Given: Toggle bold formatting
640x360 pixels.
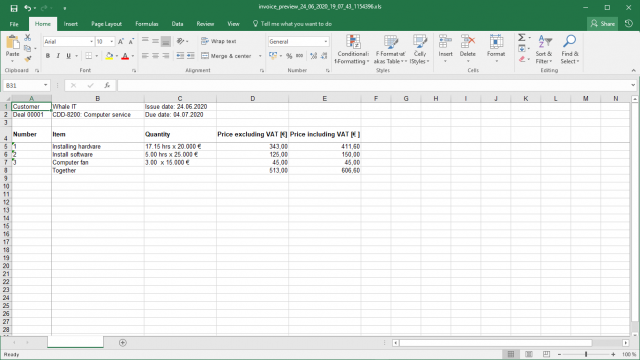Looking at the screenshot, I should 48,56.
